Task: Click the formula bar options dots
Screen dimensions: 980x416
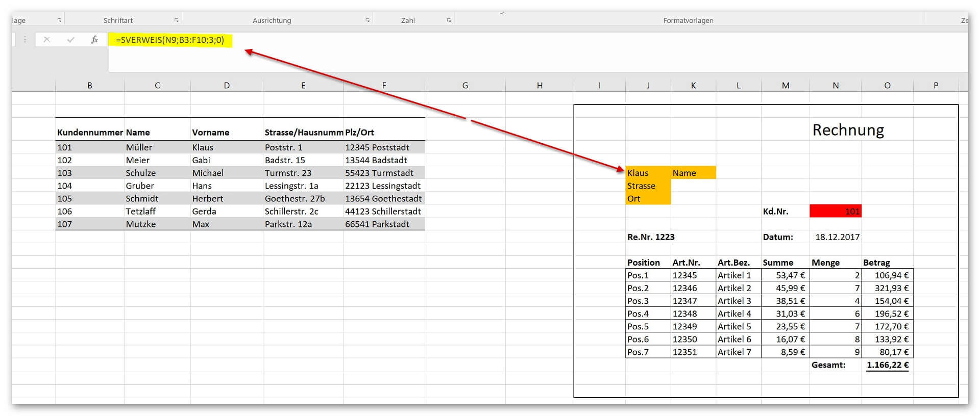Action: (x=24, y=40)
